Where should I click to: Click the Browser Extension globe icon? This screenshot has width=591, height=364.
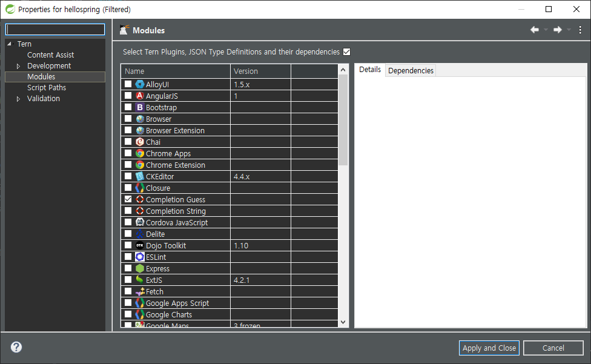140,130
